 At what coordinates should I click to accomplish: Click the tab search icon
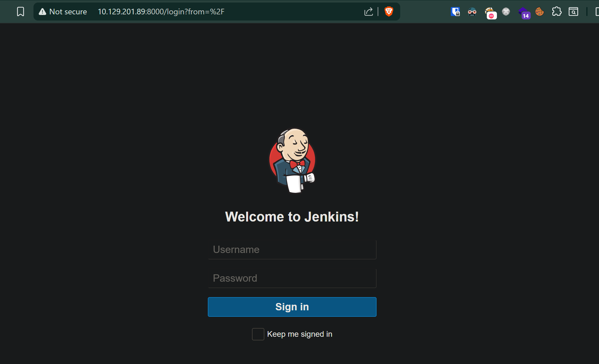pos(573,12)
